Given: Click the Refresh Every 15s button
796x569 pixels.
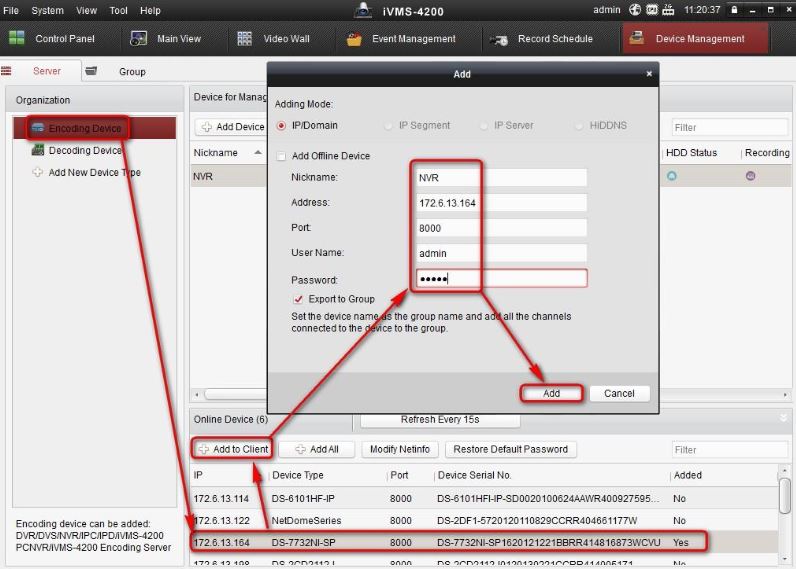Looking at the screenshot, I should click(x=440, y=420).
